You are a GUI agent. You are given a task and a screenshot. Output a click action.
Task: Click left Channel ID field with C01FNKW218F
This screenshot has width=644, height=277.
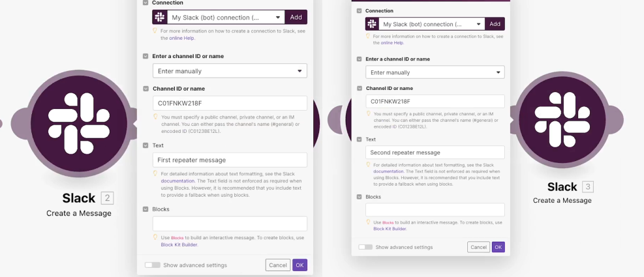pyautogui.click(x=230, y=103)
